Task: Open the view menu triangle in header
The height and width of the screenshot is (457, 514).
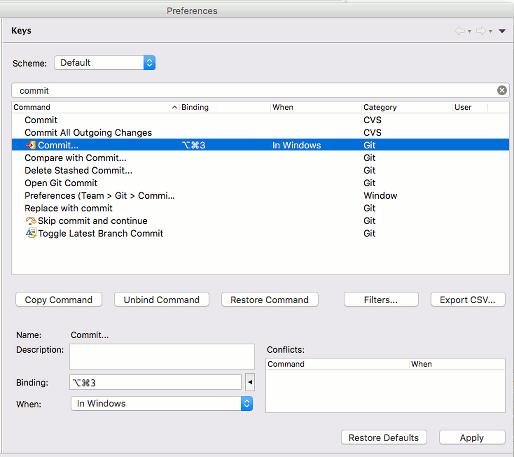Action: (x=502, y=31)
